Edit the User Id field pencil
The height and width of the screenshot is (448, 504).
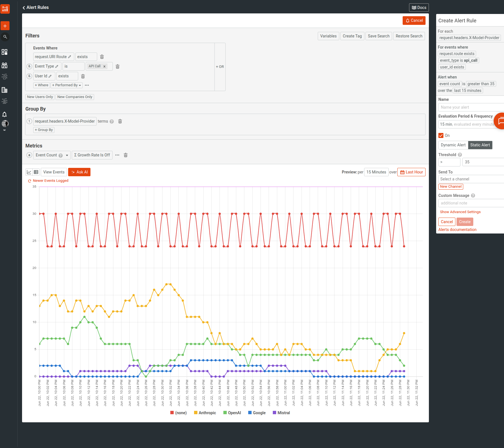point(50,76)
